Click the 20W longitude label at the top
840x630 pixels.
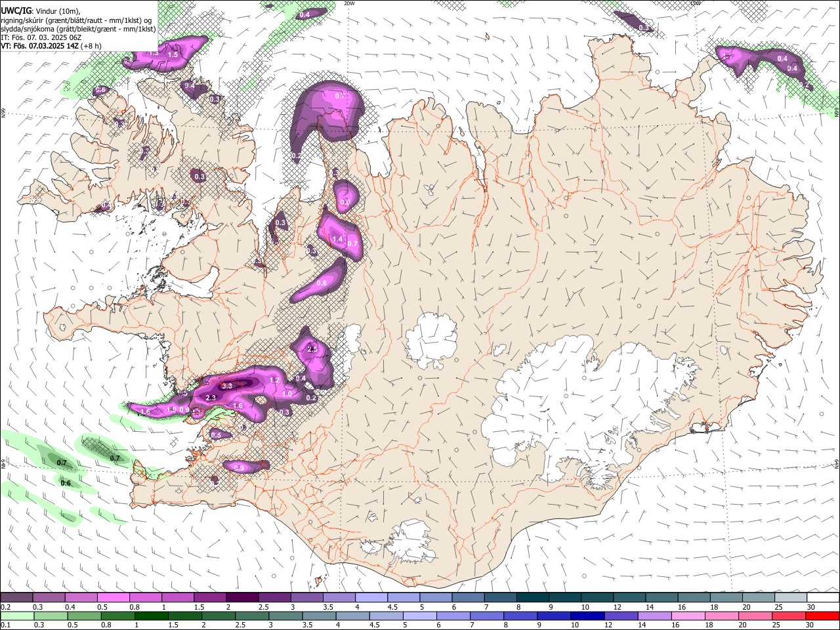[x=349, y=3]
